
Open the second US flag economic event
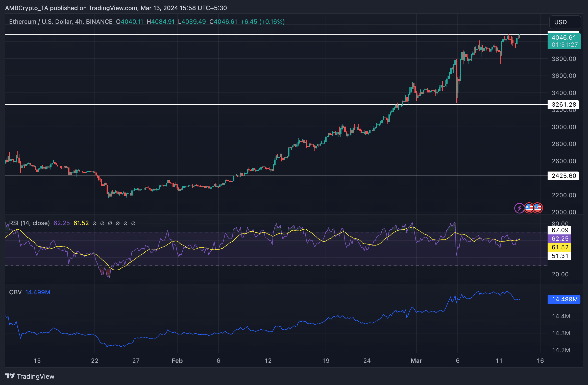tap(537, 208)
